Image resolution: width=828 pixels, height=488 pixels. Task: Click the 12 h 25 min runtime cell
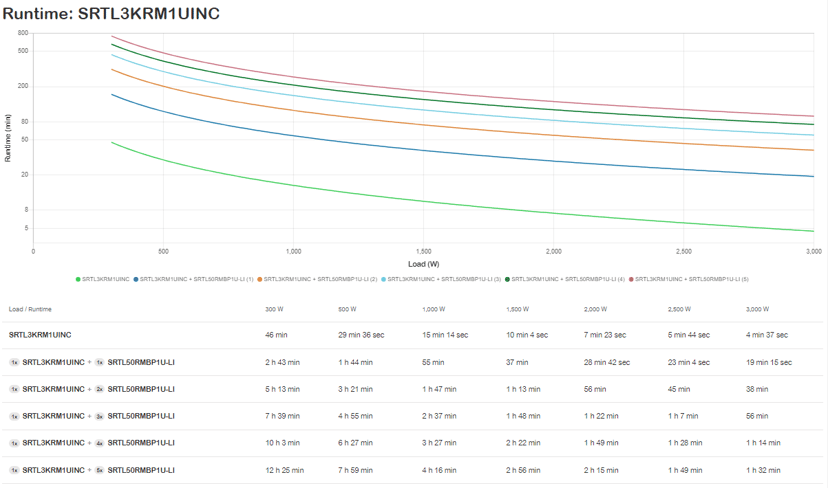tap(284, 469)
